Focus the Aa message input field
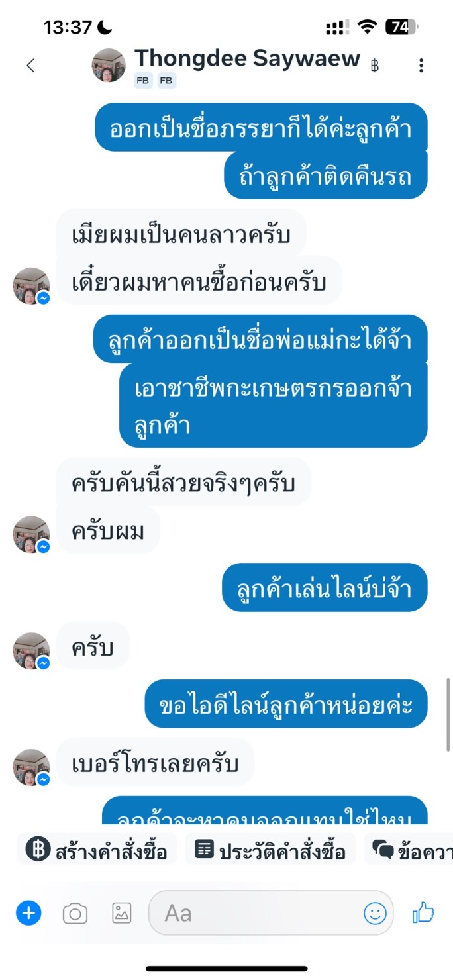 coord(271,914)
